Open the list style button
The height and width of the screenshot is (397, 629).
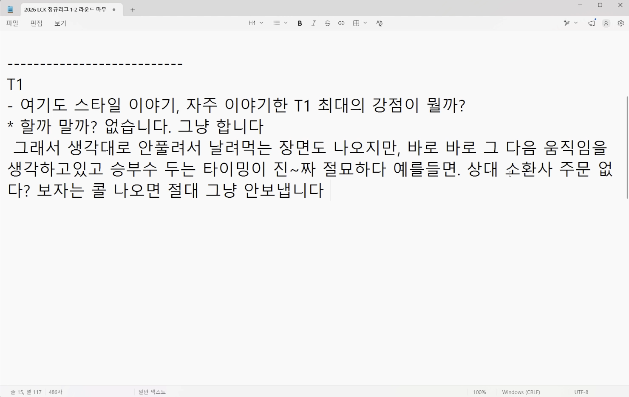coord(277,23)
